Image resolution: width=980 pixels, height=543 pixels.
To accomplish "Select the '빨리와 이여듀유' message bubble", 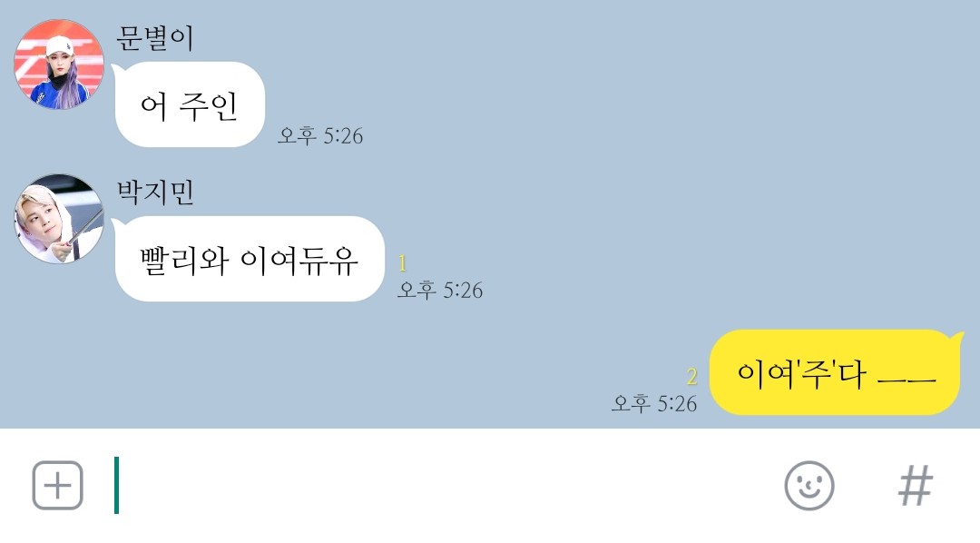I will [249, 259].
